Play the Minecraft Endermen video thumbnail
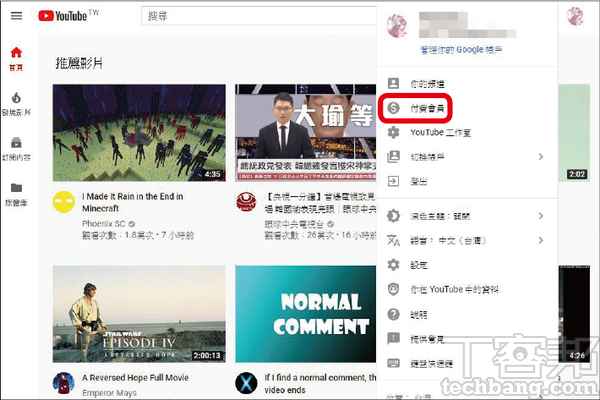This screenshot has height=400, width=600. (x=139, y=133)
